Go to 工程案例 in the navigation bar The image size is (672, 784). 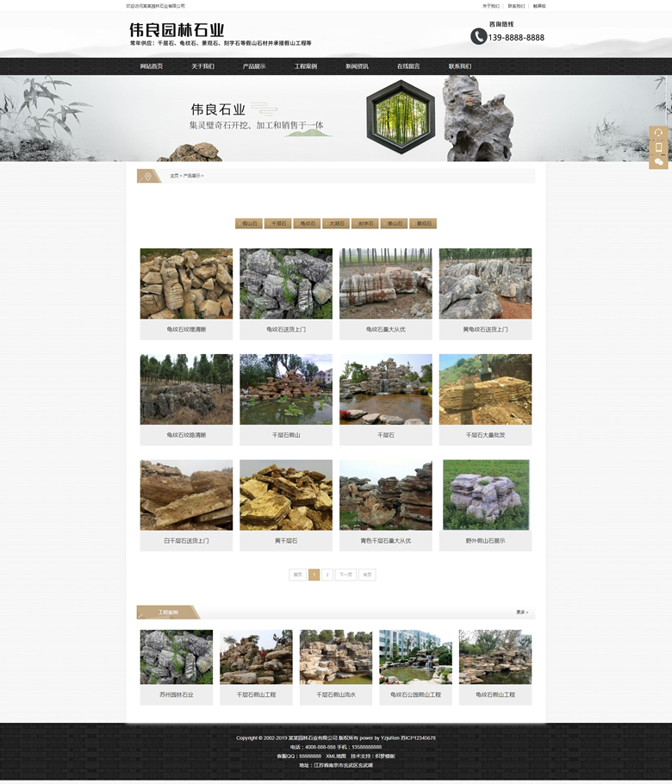(306, 66)
